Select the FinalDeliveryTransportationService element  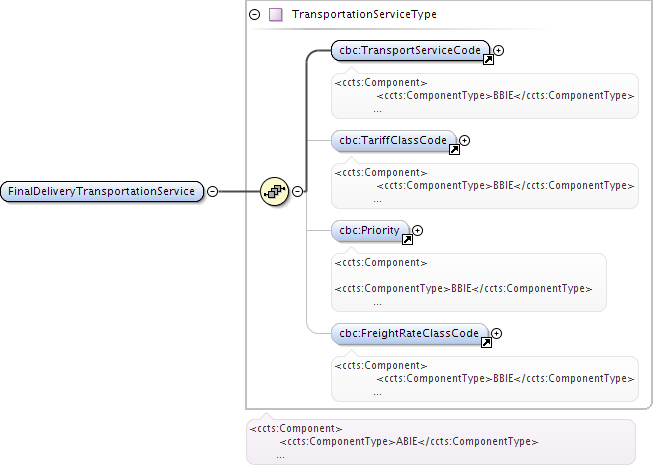pyautogui.click(x=102, y=191)
